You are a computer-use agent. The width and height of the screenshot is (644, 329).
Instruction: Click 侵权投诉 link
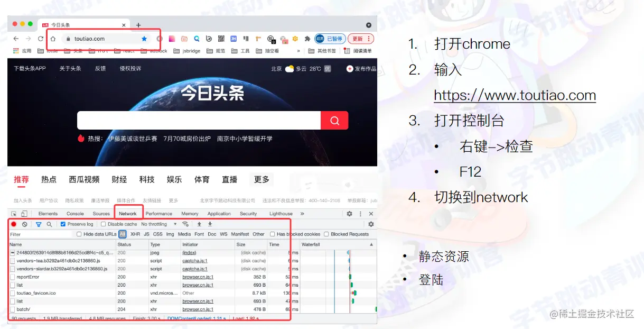coord(130,69)
